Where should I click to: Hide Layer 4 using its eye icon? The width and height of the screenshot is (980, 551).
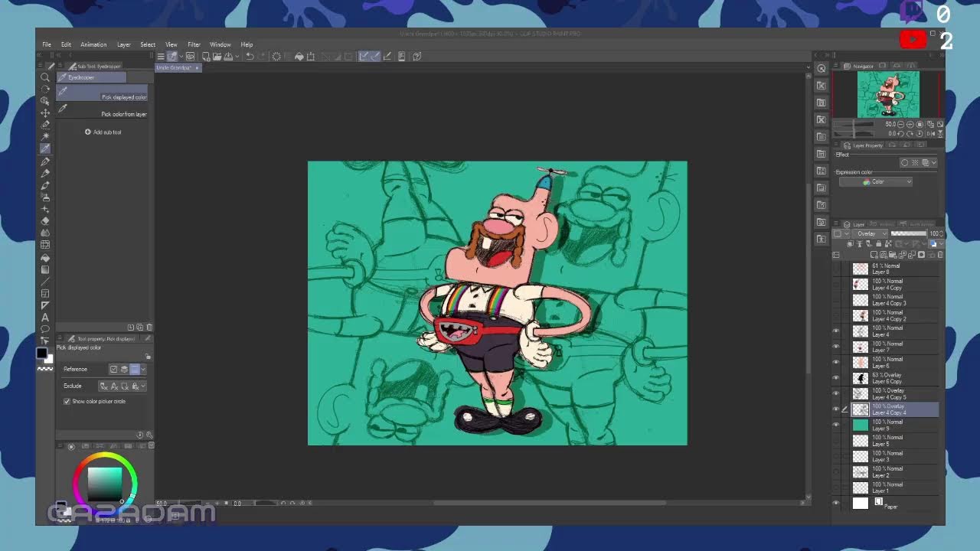[836, 331]
